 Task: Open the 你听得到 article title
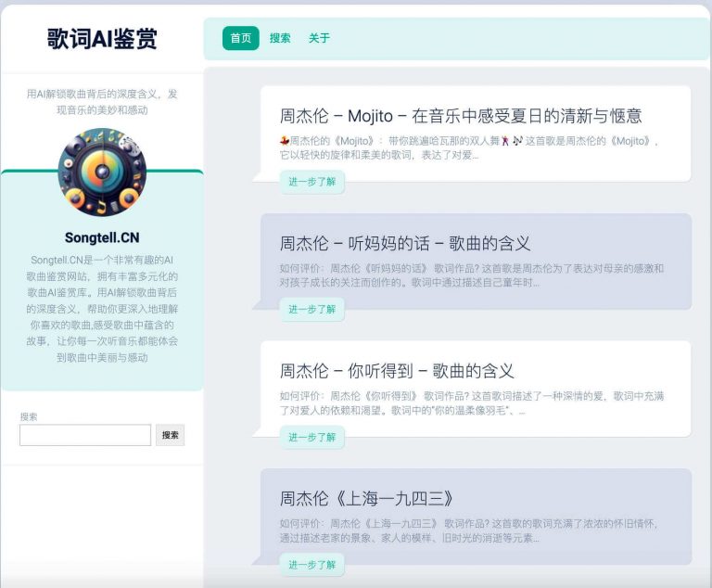(397, 371)
